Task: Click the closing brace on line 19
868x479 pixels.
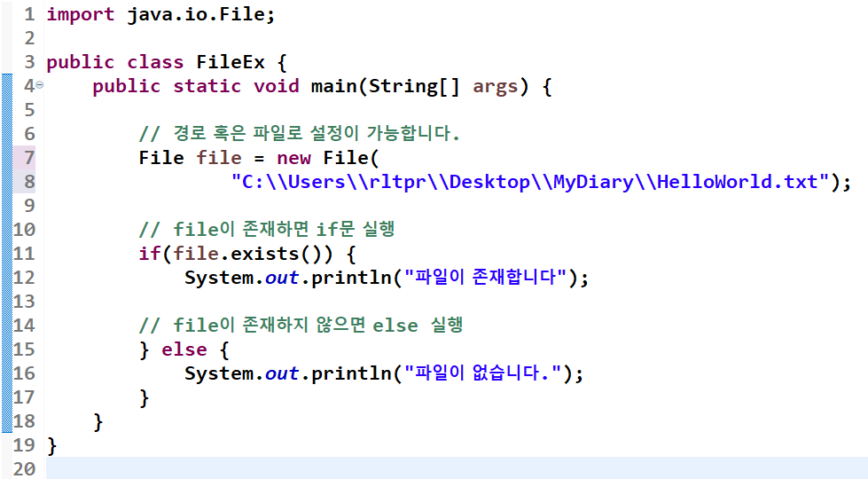Action: [51, 445]
